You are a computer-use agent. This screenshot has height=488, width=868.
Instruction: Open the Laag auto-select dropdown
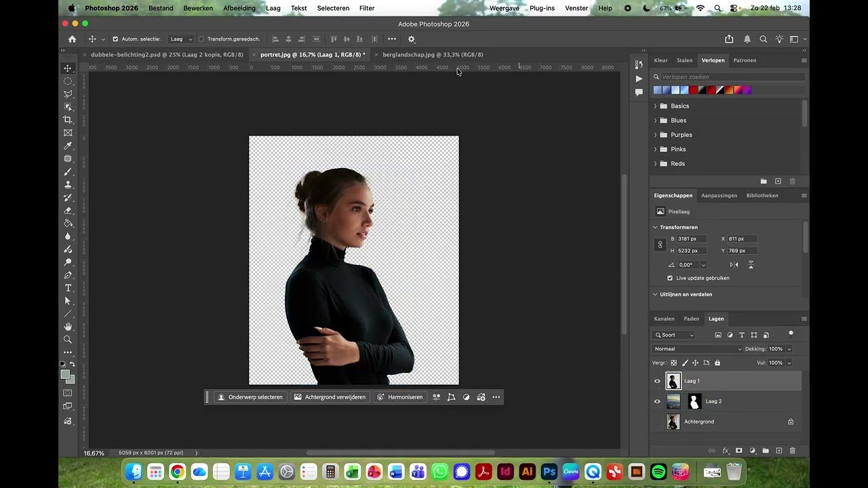181,39
